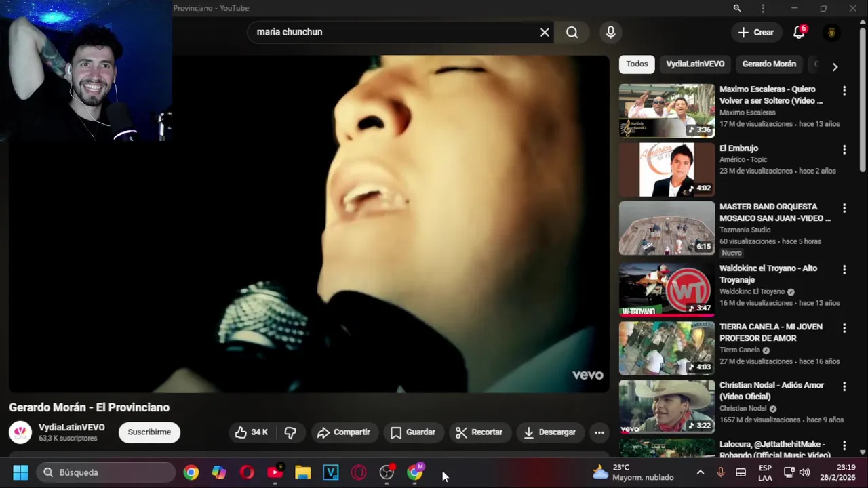Like the video with thumbs up 34 K
This screenshot has width=868, height=488.
[251, 432]
